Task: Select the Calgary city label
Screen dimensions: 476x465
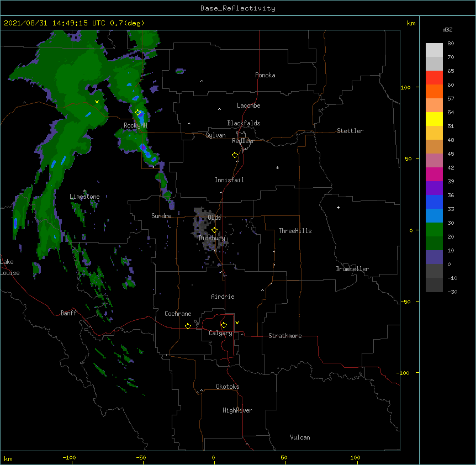Action: (x=220, y=333)
